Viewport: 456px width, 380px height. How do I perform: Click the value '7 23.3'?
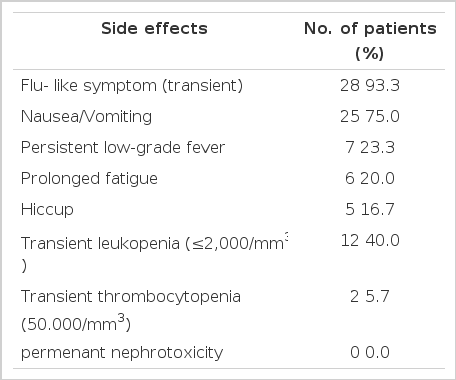pos(370,147)
